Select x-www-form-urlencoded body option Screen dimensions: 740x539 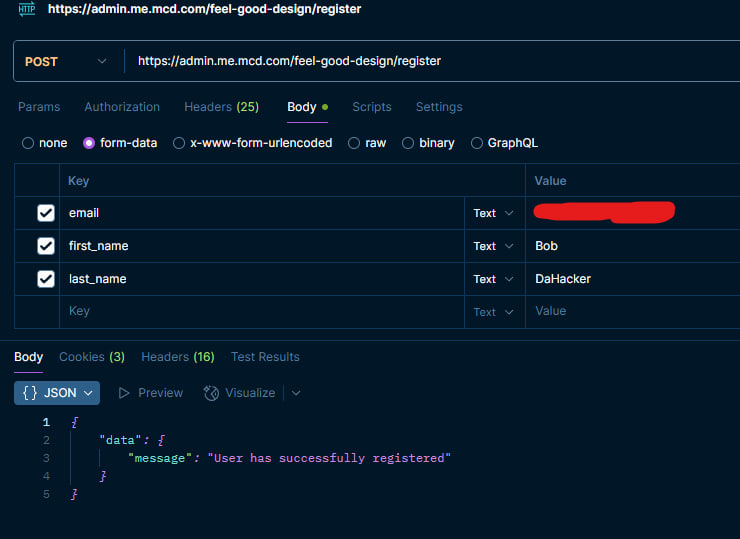click(180, 143)
